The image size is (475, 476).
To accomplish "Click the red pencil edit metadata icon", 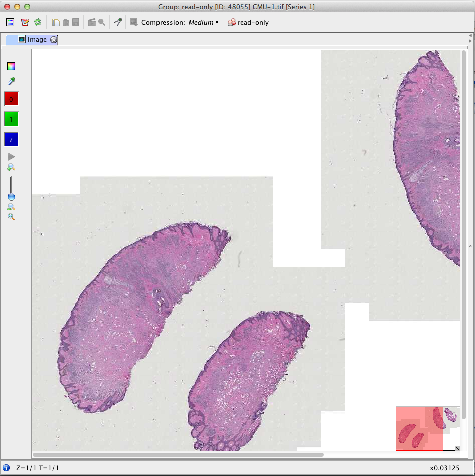I will click(x=25, y=22).
